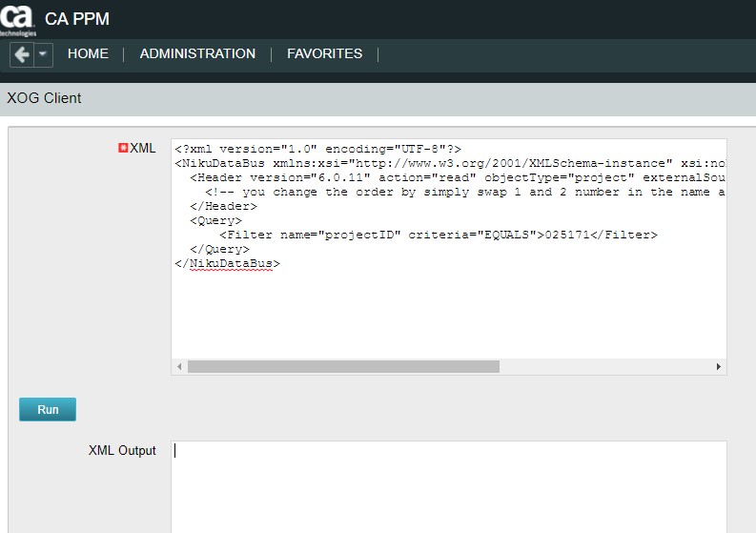Click the closing </Query> tag line
Viewport: 756px width, 533px height.
point(220,250)
